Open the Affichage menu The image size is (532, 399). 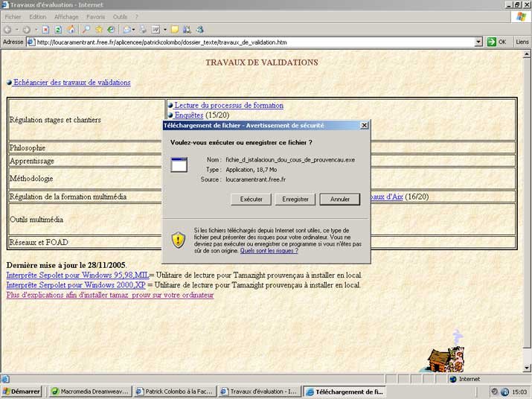click(66, 16)
